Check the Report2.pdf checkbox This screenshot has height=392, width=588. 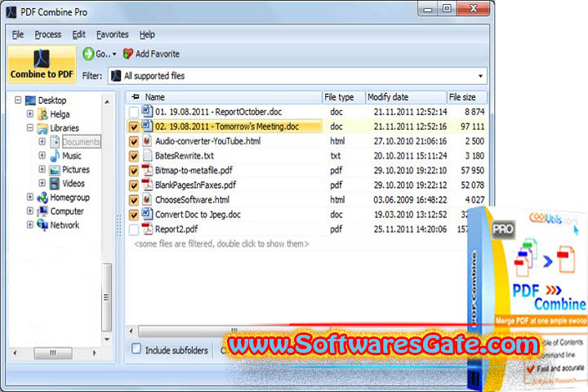coord(133,229)
